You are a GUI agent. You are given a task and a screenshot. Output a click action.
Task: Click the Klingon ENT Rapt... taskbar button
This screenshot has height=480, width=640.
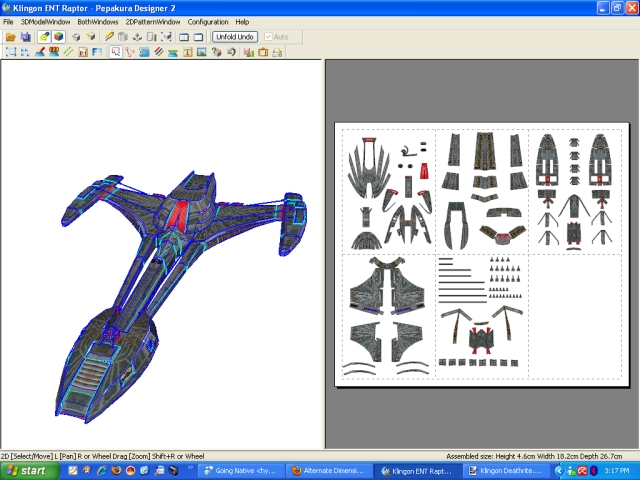click(417, 471)
